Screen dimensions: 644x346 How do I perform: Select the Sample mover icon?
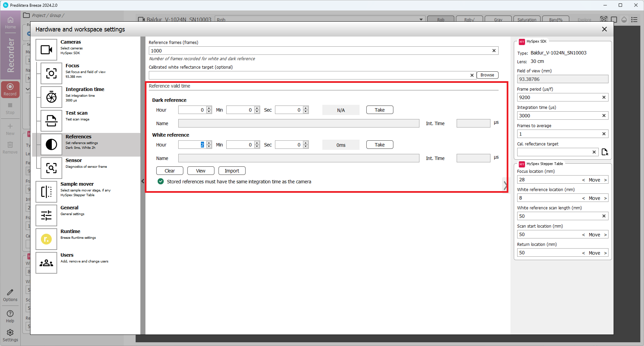[x=46, y=192]
